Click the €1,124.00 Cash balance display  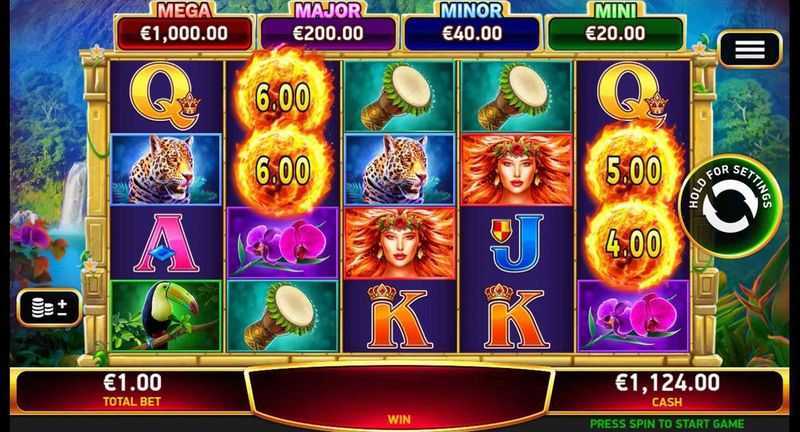click(667, 390)
